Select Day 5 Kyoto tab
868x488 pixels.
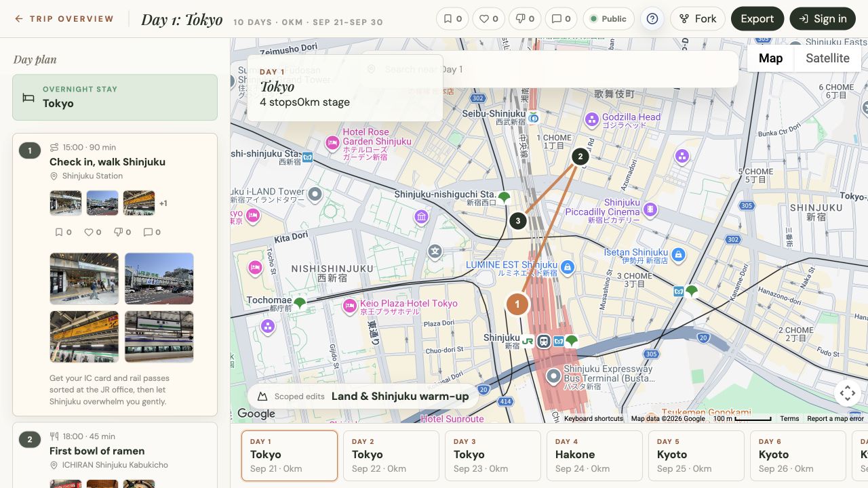(696, 455)
